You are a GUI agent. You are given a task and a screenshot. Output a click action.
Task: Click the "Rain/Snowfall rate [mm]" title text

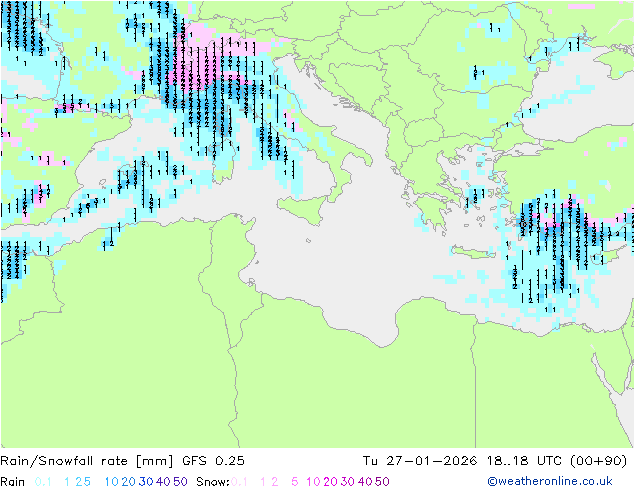click(87, 461)
